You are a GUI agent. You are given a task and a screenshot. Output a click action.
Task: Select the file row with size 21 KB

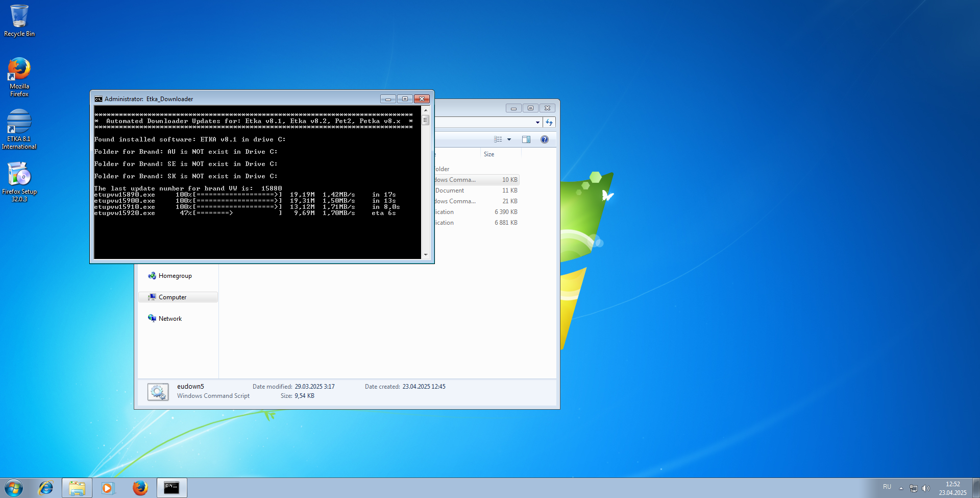(x=476, y=201)
